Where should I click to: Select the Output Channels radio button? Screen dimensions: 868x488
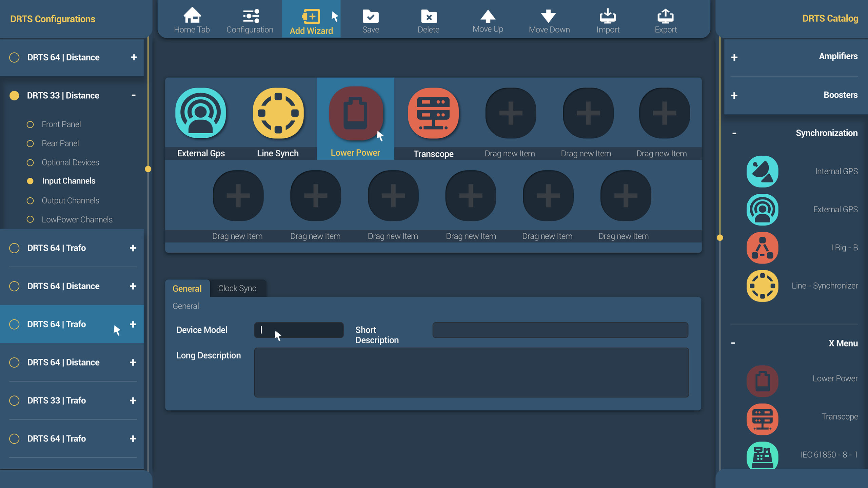pyautogui.click(x=30, y=201)
